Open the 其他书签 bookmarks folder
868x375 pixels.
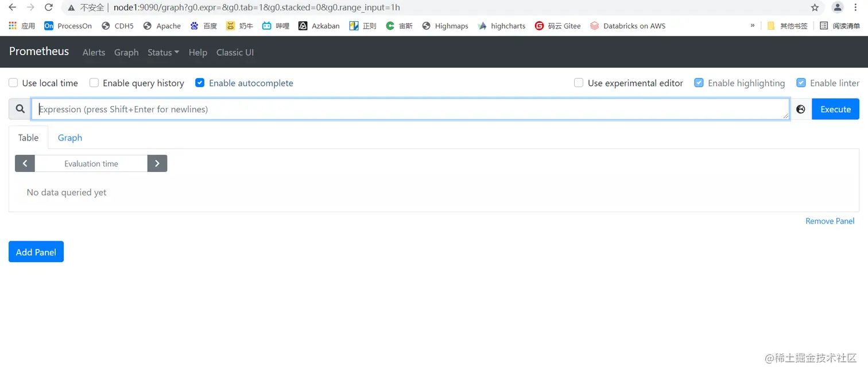[x=787, y=26]
